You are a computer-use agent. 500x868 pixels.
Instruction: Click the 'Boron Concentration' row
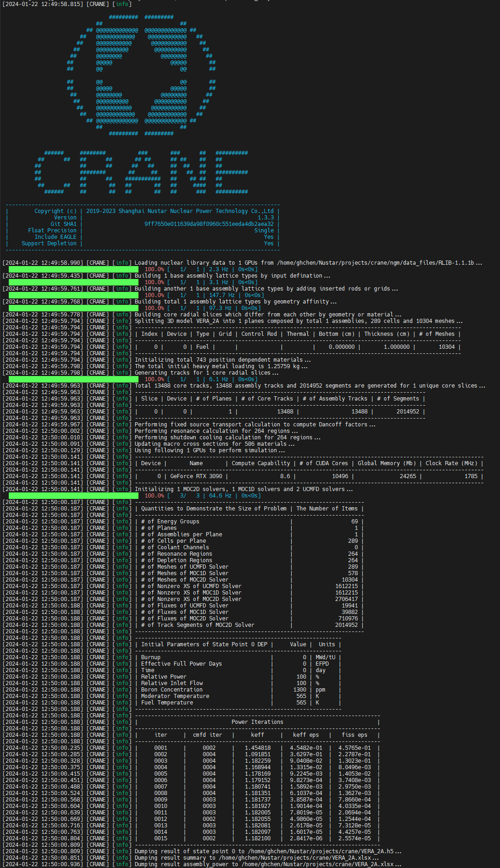coord(238,690)
